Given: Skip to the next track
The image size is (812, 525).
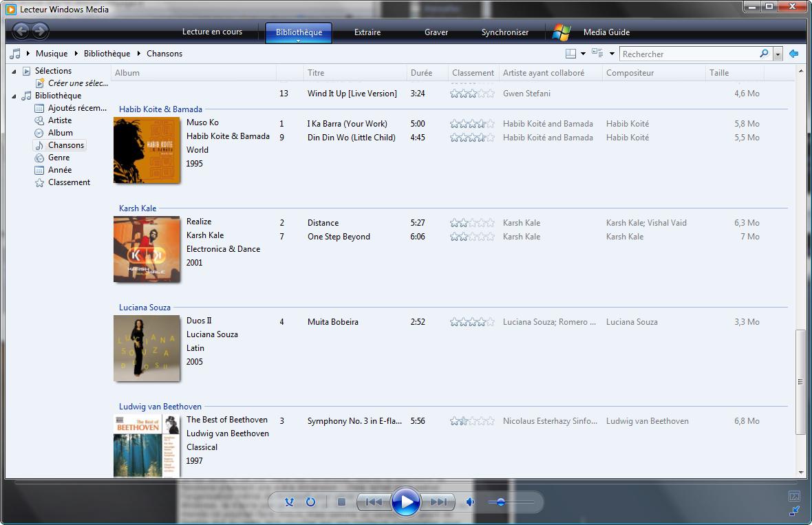Looking at the screenshot, I should (x=438, y=502).
